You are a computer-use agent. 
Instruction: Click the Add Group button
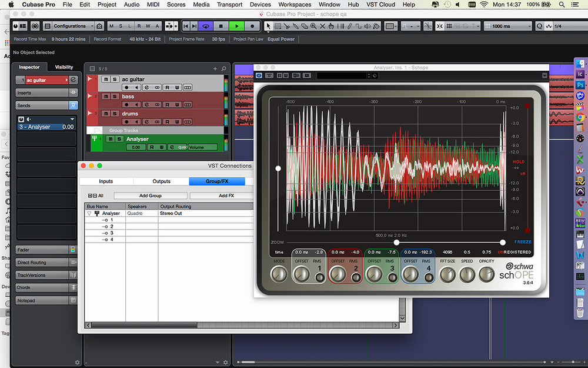click(151, 195)
